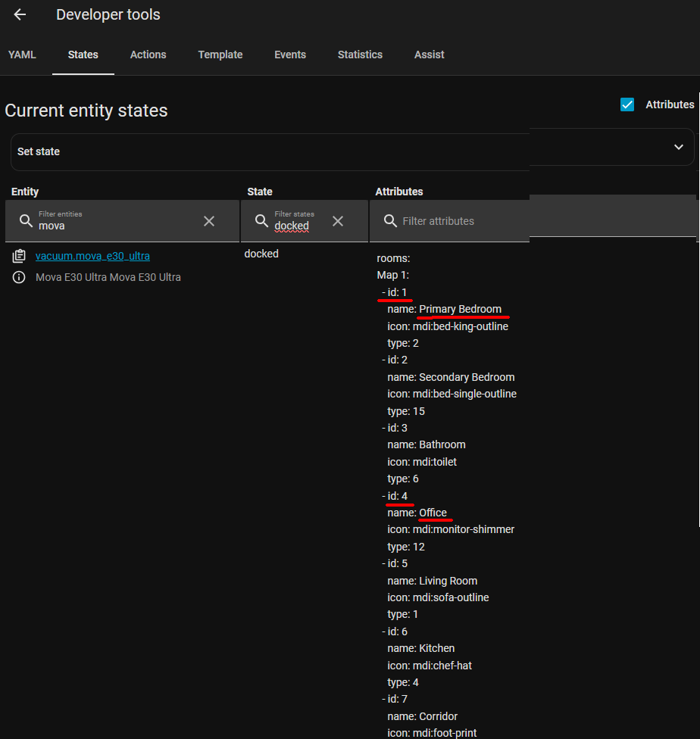Focus the Filter attributes input field
Screen dimensions: 700x739
[x=462, y=221]
